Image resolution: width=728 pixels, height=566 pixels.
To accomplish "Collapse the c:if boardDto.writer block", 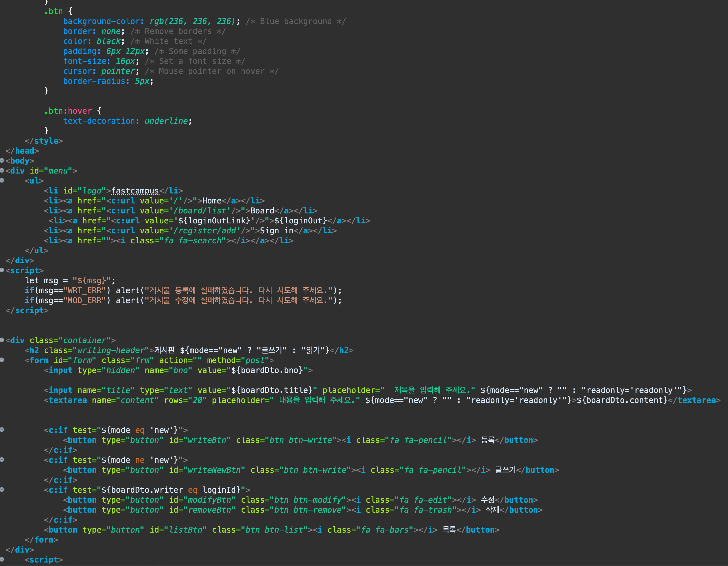I will [x=2, y=490].
